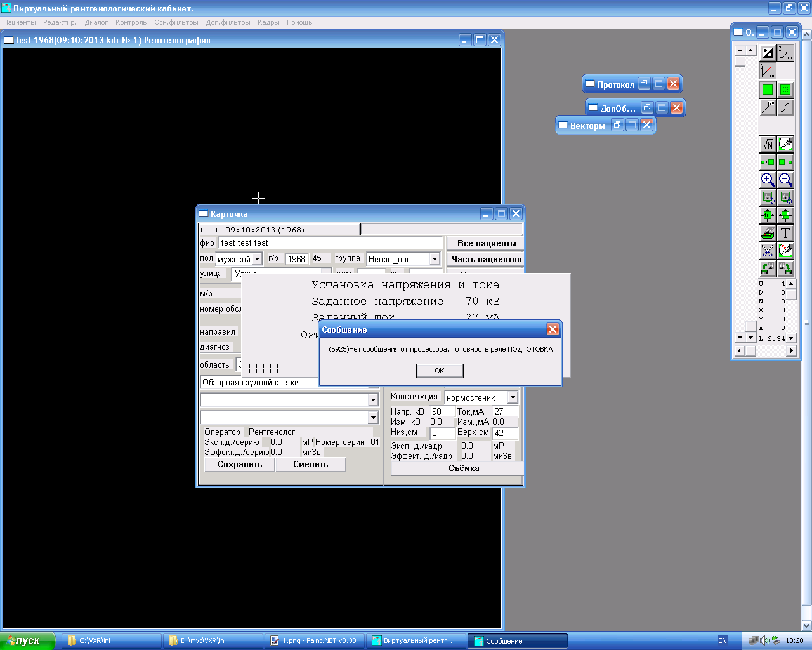Open the Пациенты menu
The height and width of the screenshot is (650, 812).
pyautogui.click(x=20, y=22)
